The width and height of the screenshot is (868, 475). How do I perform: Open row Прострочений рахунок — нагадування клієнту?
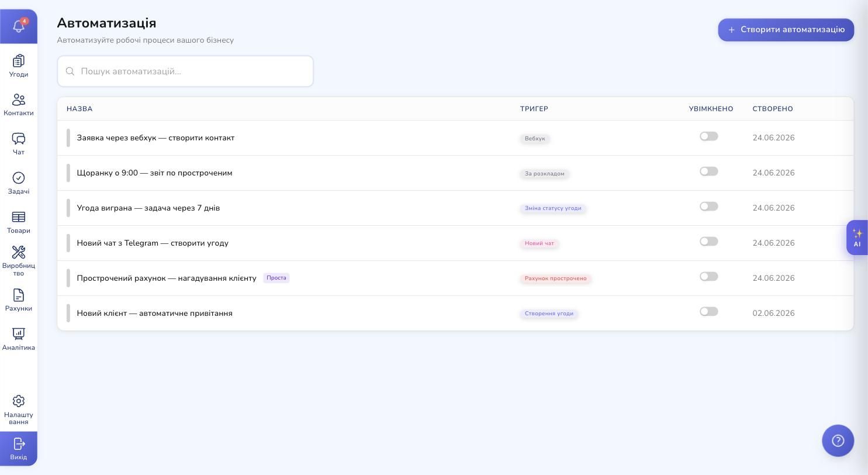455,278
